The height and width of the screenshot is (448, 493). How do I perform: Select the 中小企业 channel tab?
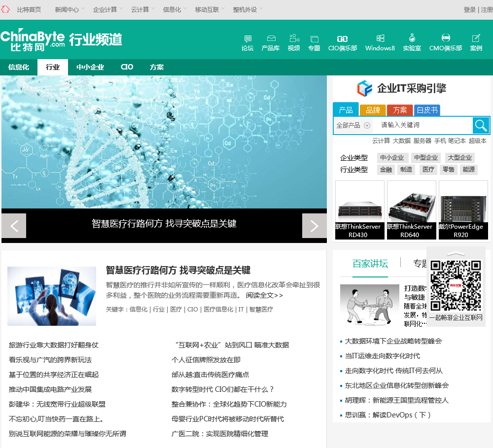pyautogui.click(x=90, y=67)
